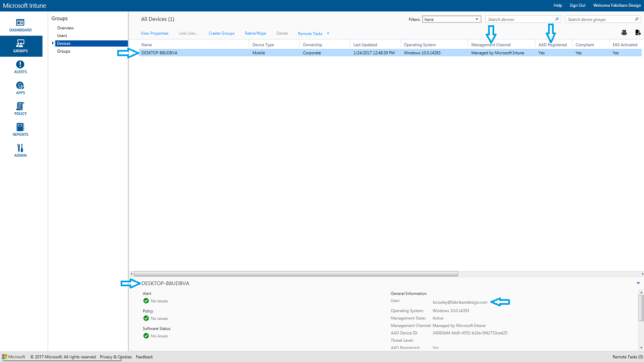Click View Properties link
The image size is (644, 362).
coord(154,33)
